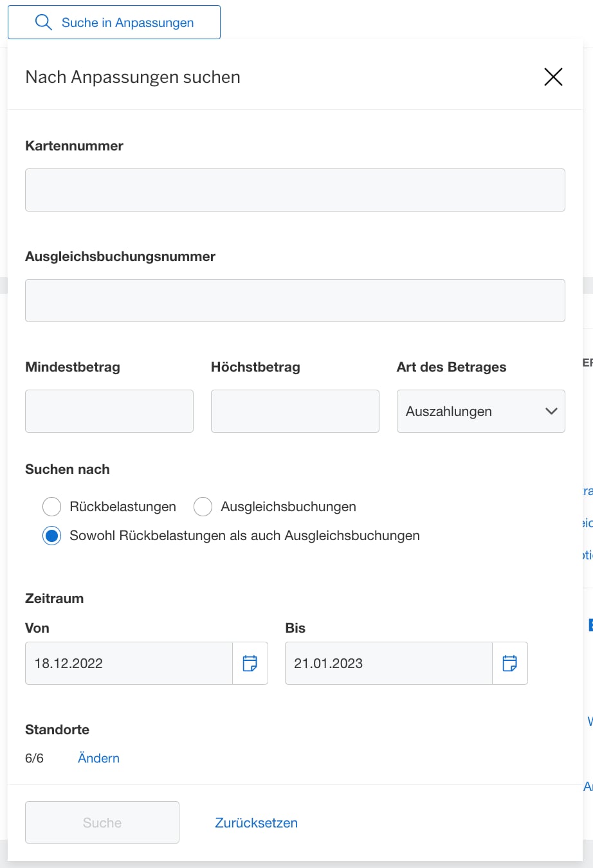Viewport: 593px width, 868px height.
Task: Click the Höchstbetrag input field
Action: tap(295, 411)
